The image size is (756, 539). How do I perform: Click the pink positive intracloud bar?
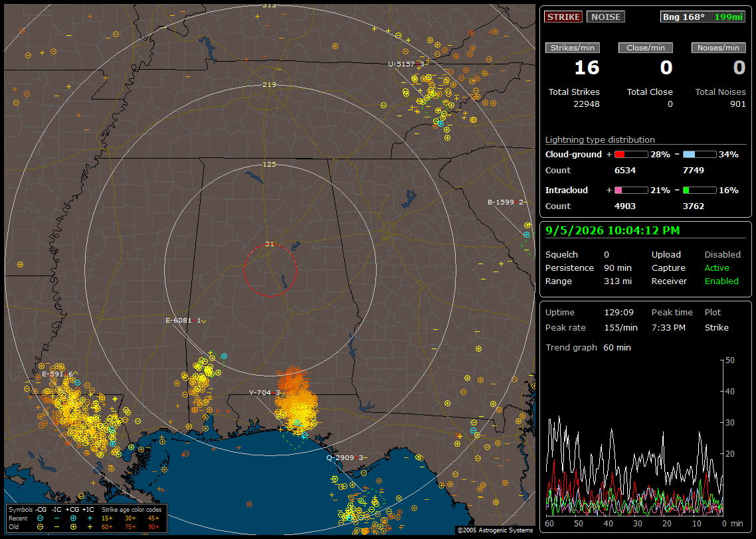tap(631, 191)
